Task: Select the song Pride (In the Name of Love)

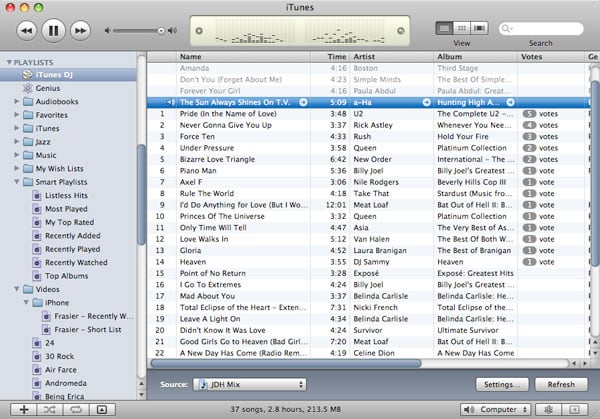Action: pyautogui.click(x=228, y=114)
